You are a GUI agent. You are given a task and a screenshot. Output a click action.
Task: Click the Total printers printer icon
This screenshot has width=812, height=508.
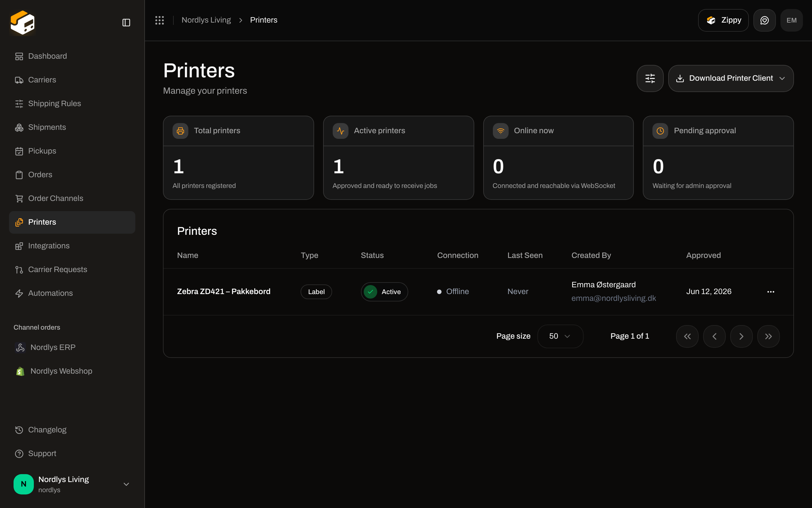[x=180, y=131]
